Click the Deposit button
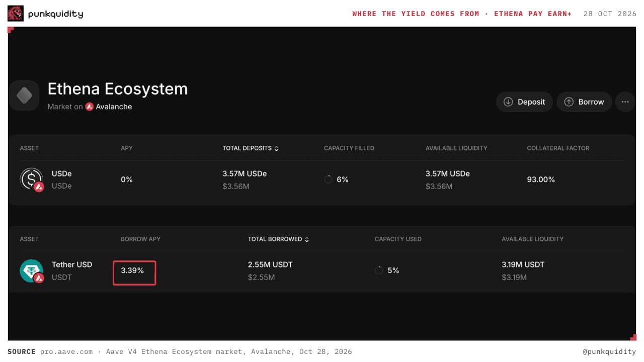 tap(524, 102)
